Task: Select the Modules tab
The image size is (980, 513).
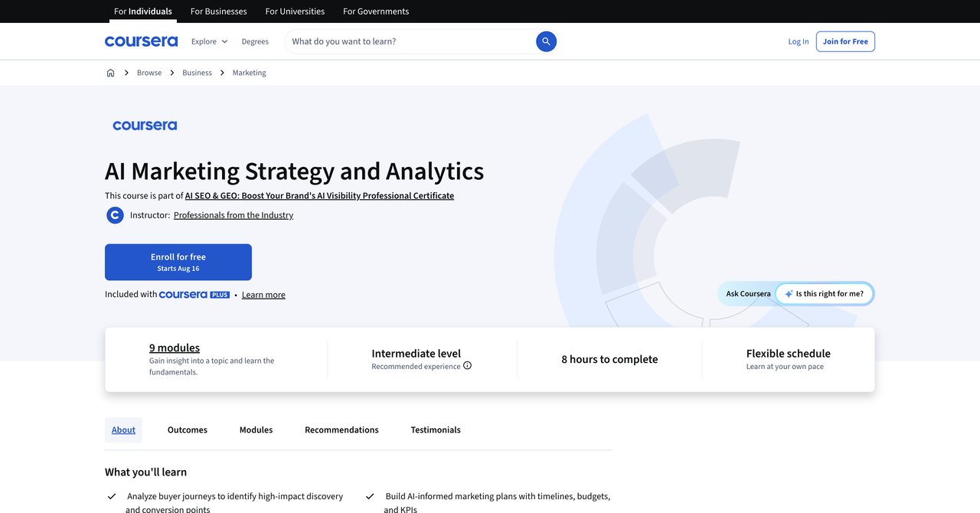Action: (x=256, y=430)
